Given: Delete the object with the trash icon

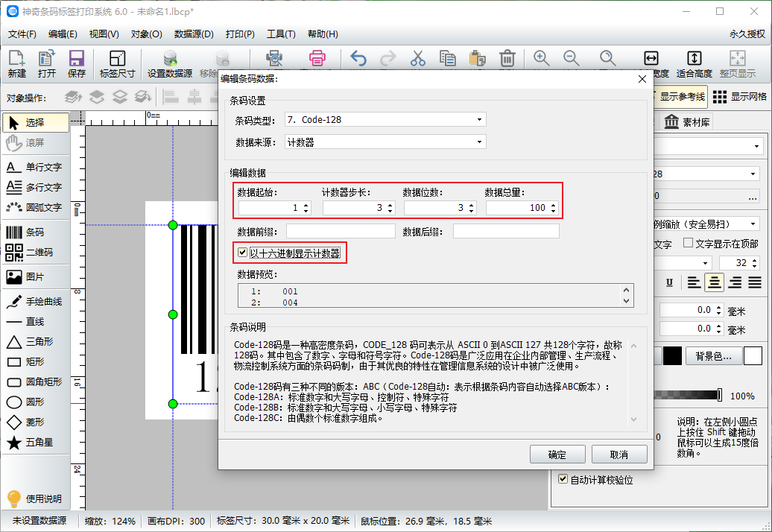Looking at the screenshot, I should 507,59.
